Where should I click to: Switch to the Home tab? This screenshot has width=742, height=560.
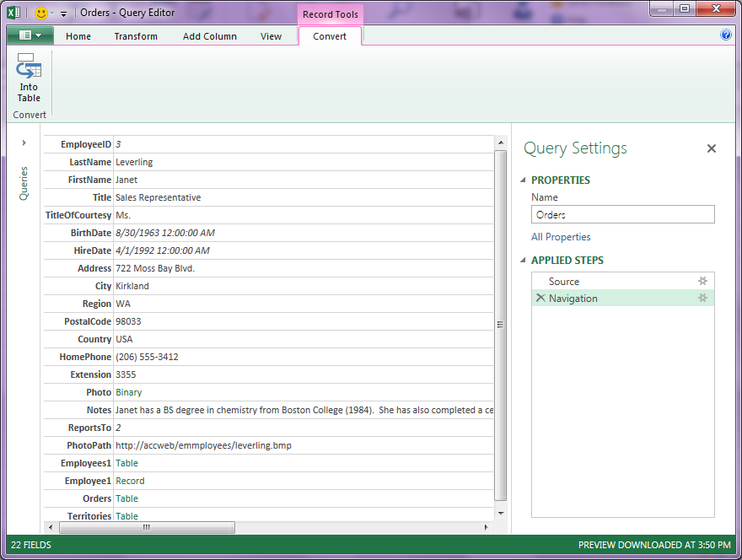(x=78, y=36)
